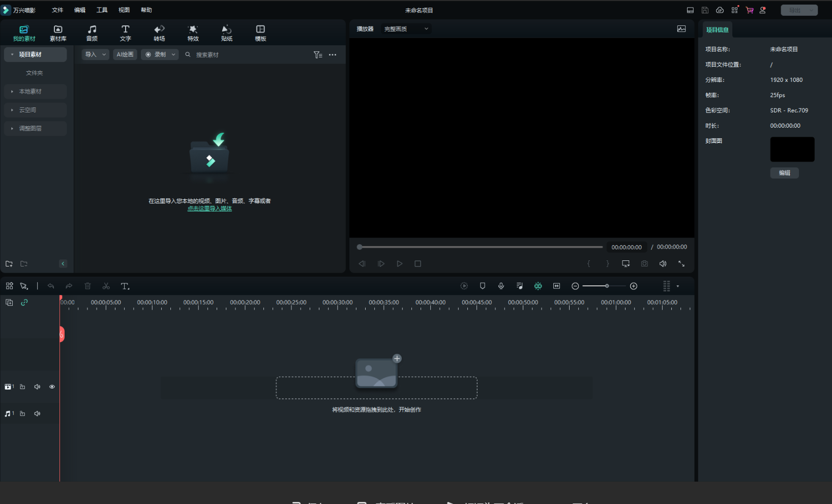
Task: Click the timeline zoom slider handle
Action: (607, 286)
